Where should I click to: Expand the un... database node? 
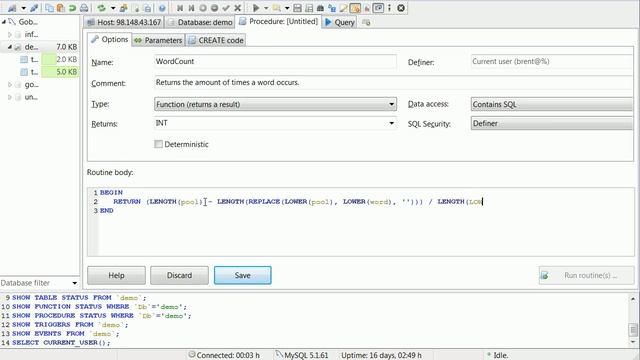click(x=10, y=97)
